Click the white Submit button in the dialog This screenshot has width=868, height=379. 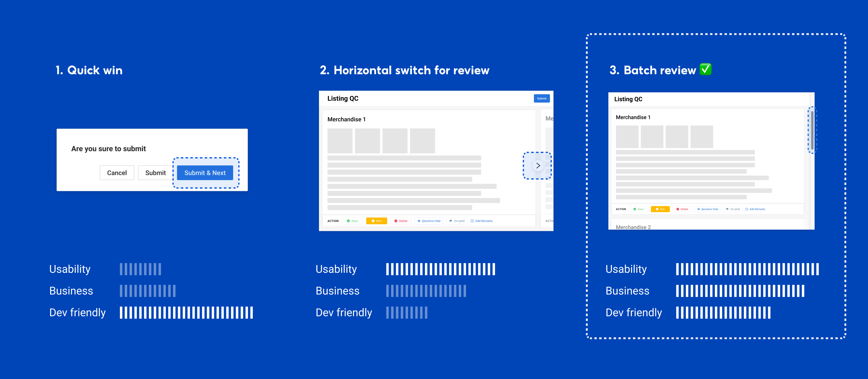(155, 173)
